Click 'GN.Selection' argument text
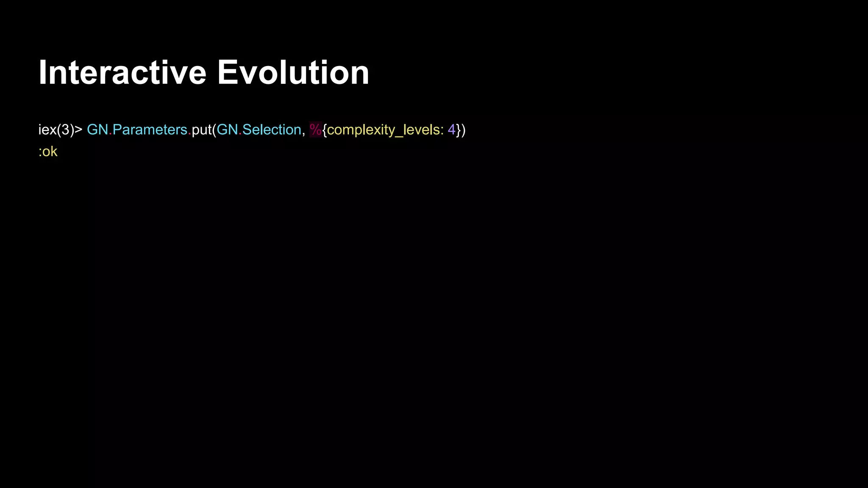Screen dimensions: 868x488 point(259,130)
